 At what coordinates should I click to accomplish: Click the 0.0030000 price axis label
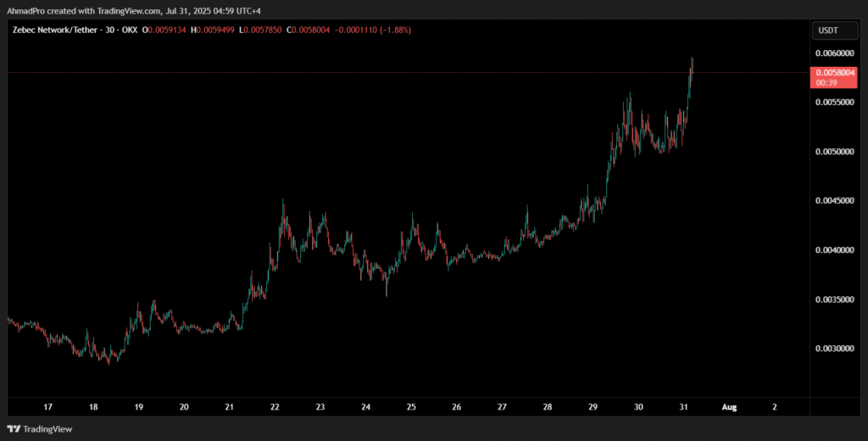(835, 349)
